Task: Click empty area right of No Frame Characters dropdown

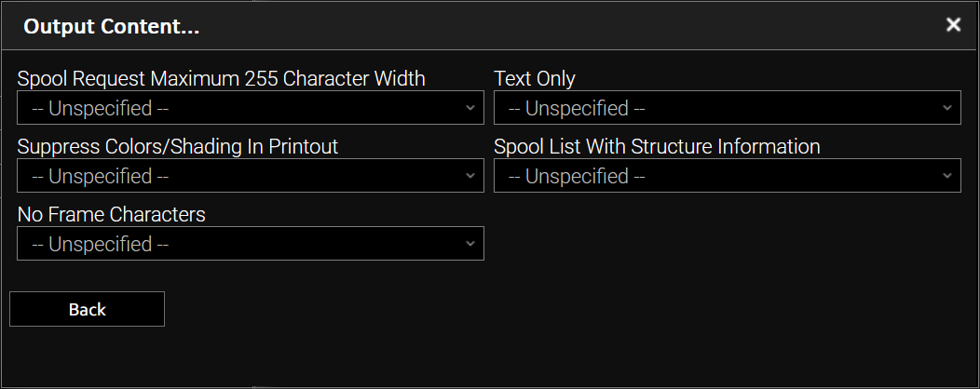Action: 727,244
